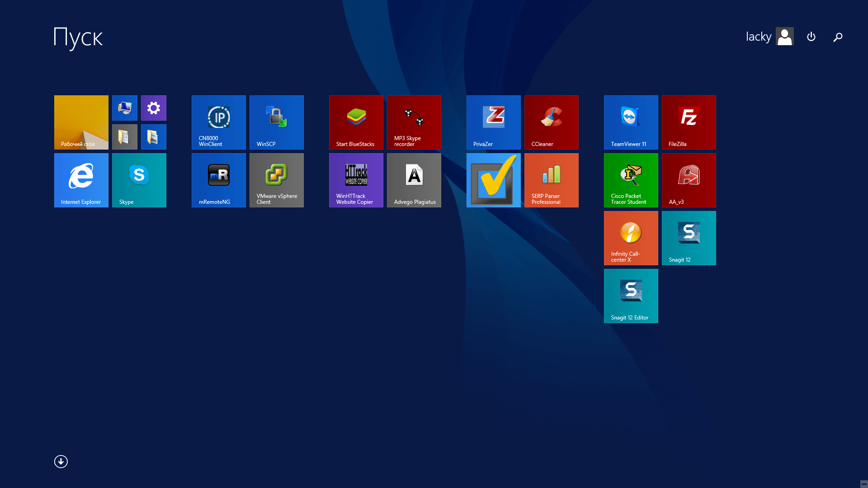Click the user avatar picture

pos(785,36)
